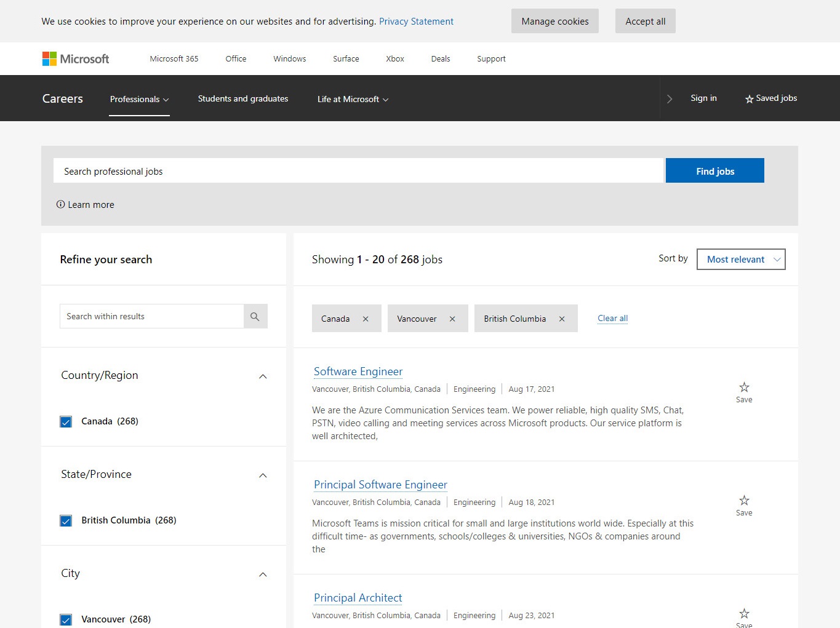Uncheck the Vancouver city checkbox
This screenshot has width=840, height=628.
[66, 619]
